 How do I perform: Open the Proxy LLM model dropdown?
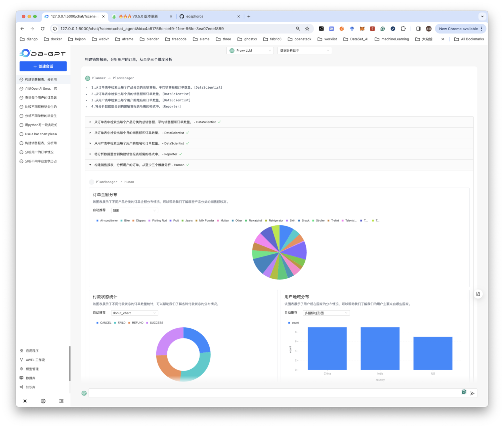pyautogui.click(x=250, y=50)
